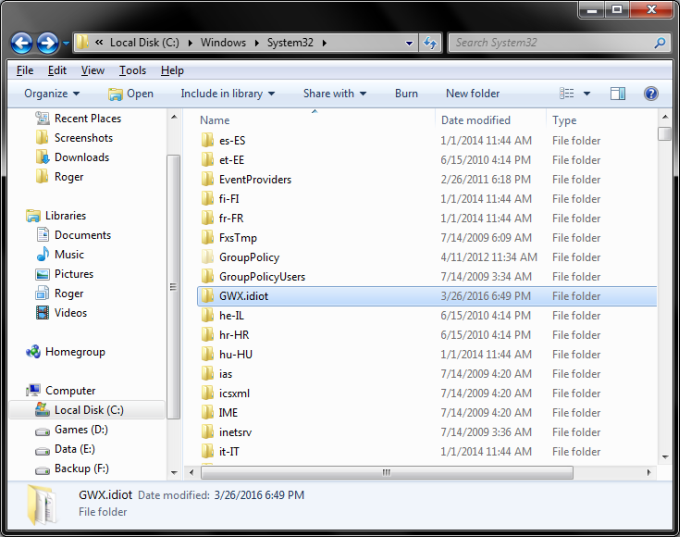Select the hr-HR folder icon

pyautogui.click(x=207, y=335)
